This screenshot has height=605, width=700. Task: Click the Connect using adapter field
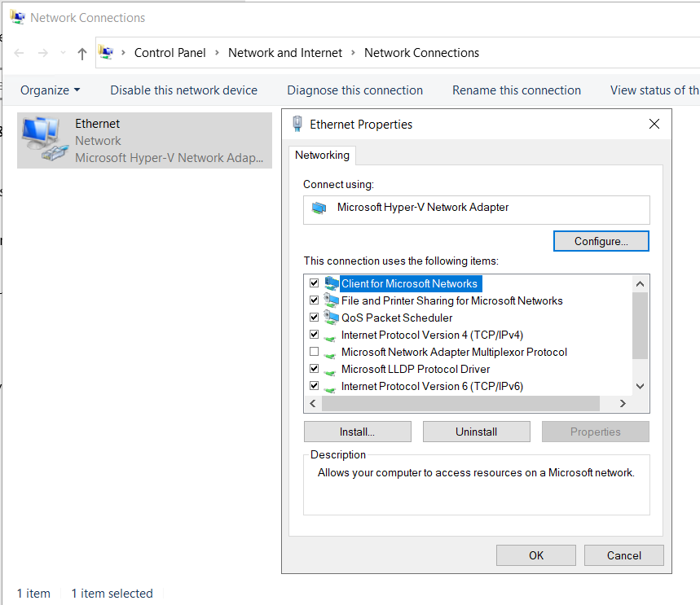477,210
